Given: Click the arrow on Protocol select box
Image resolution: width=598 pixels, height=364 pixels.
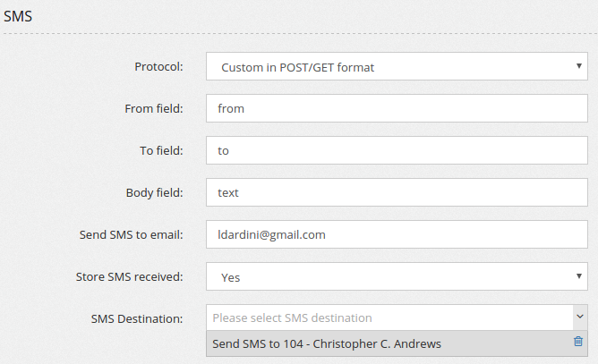Looking at the screenshot, I should (579, 66).
